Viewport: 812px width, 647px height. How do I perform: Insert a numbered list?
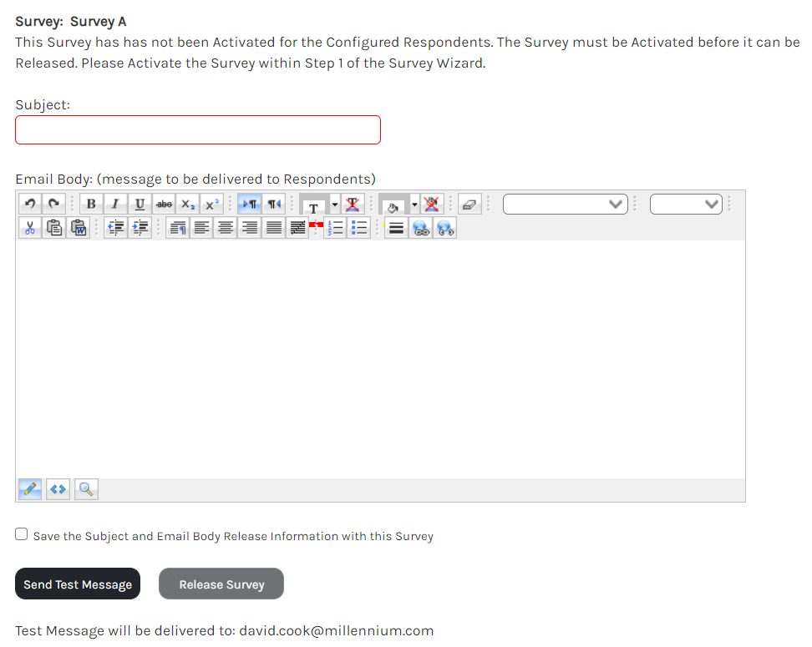point(336,228)
